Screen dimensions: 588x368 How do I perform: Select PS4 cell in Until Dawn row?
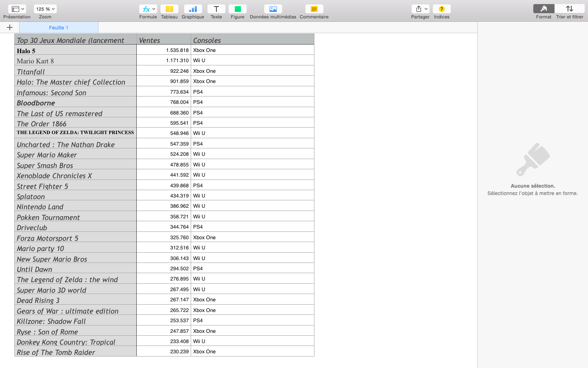252,268
